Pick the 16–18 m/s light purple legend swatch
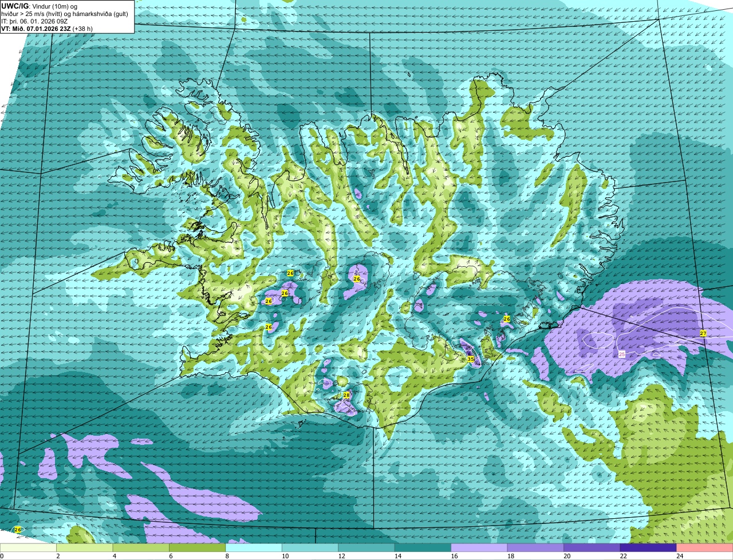This screenshot has height=560, width=733. 479,548
